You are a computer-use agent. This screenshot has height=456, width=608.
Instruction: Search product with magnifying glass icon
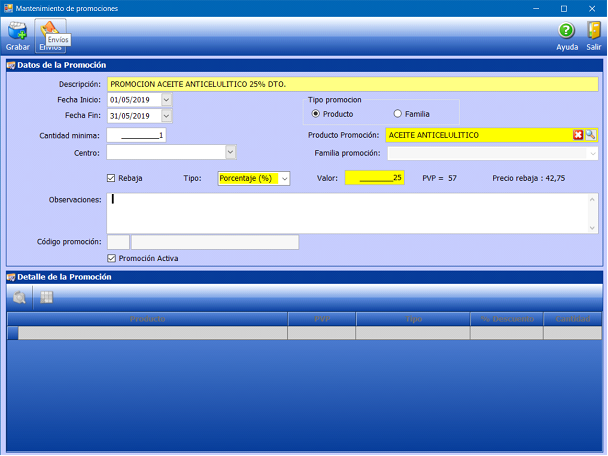591,135
